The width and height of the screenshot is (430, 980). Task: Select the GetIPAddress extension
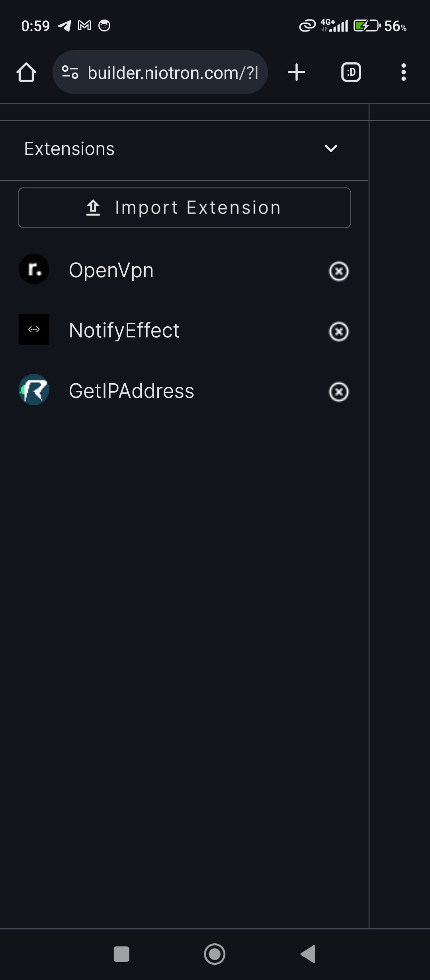pos(131,391)
